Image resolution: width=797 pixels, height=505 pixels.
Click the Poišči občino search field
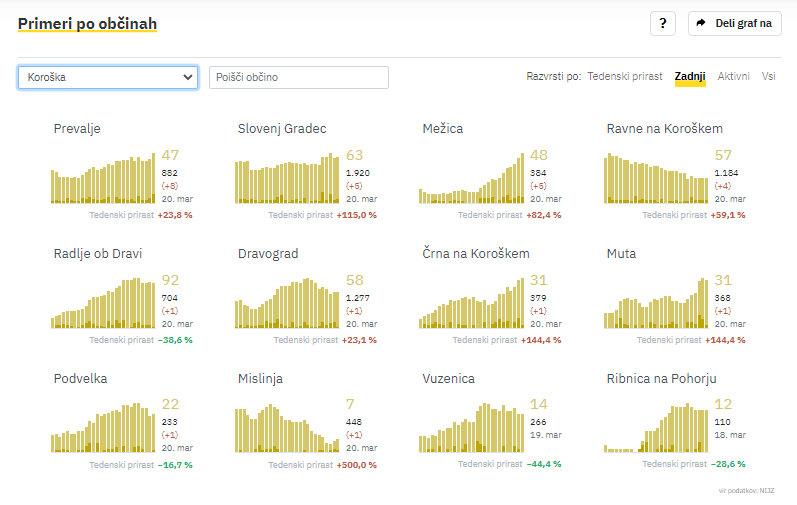pos(298,77)
